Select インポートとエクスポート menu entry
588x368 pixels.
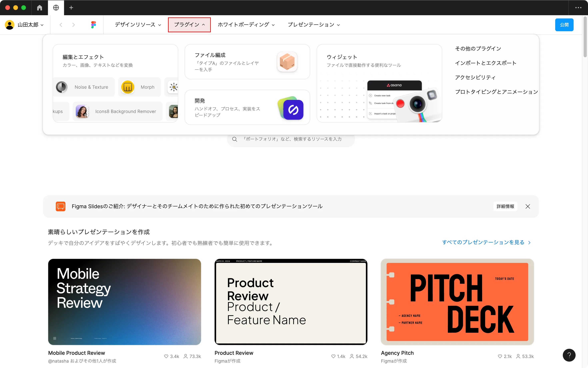click(x=485, y=63)
